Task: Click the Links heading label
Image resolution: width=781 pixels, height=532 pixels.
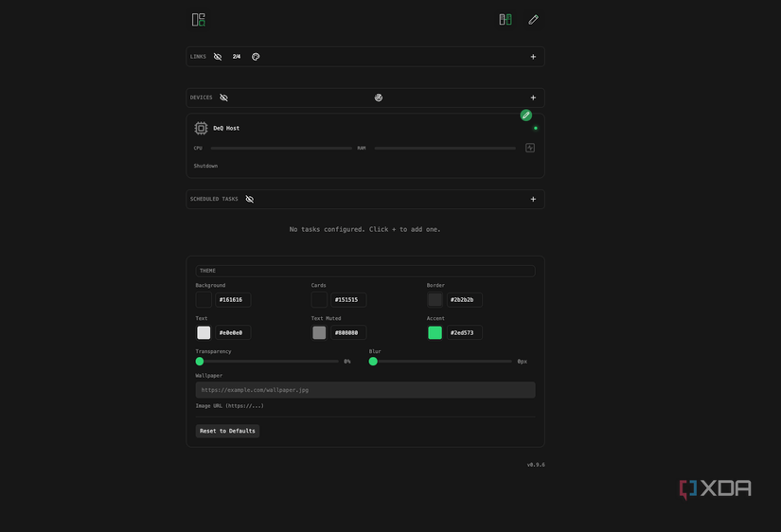Action: (198, 57)
